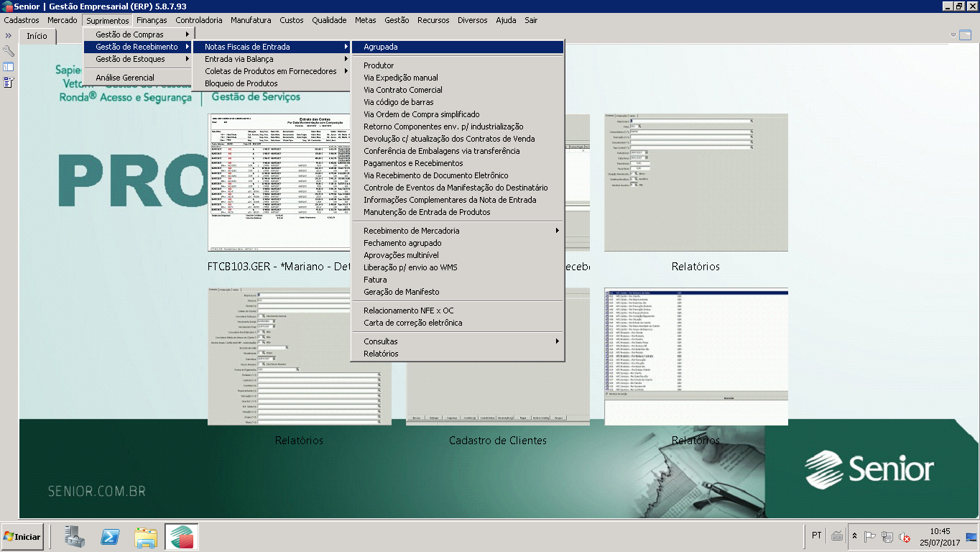980x552 pixels.
Task: Click the Iniciar start button
Action: (23, 537)
